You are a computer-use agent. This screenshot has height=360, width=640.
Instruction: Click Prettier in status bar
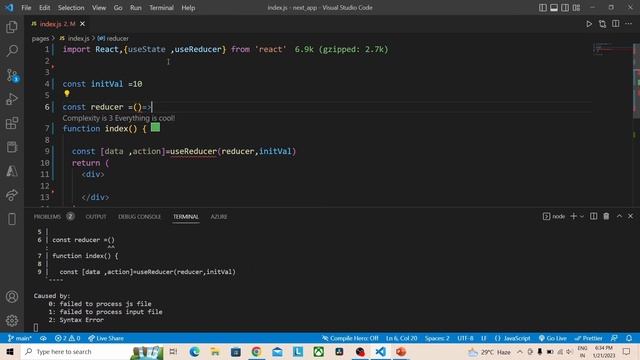coord(589,338)
